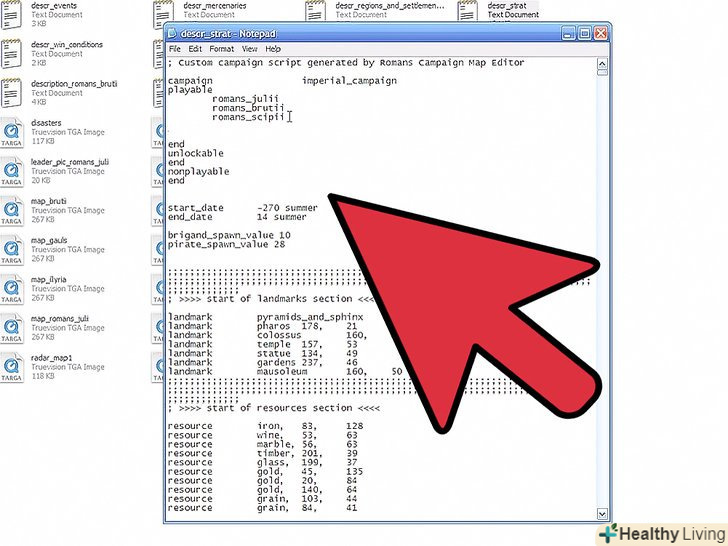Select the description_romans_brutii file icon

pos(11,93)
